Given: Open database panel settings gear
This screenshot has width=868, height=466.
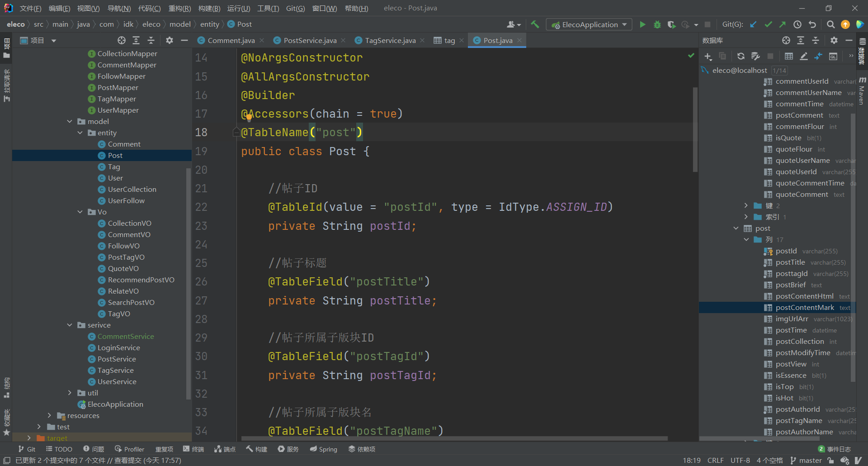Looking at the screenshot, I should tap(834, 40).
